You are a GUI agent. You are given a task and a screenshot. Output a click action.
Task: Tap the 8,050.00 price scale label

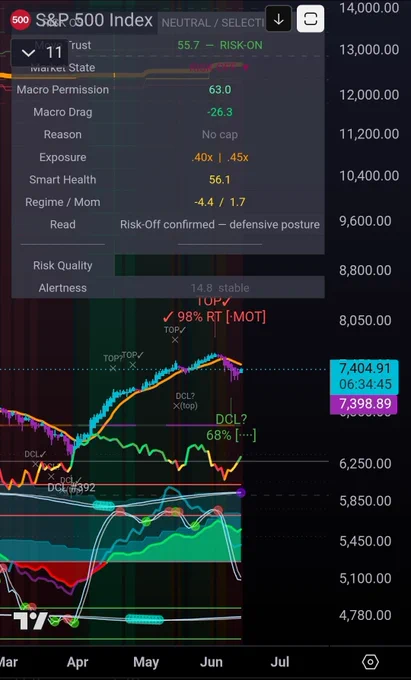click(365, 320)
